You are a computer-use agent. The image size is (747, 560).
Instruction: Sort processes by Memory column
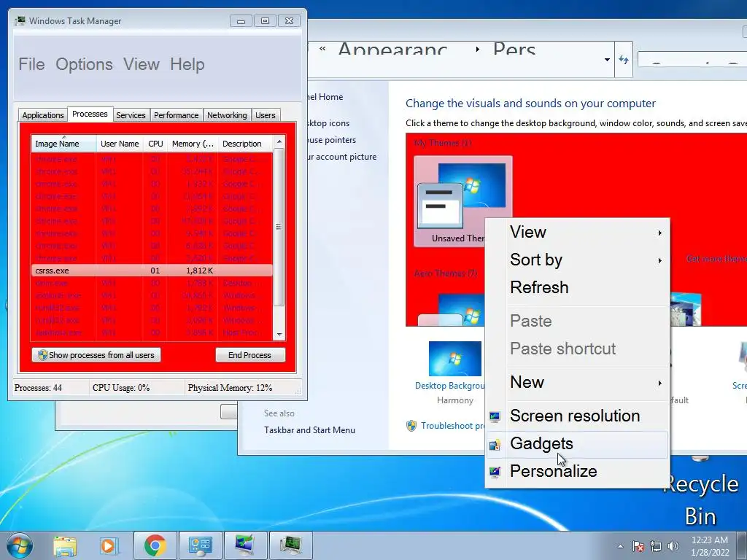click(x=193, y=144)
